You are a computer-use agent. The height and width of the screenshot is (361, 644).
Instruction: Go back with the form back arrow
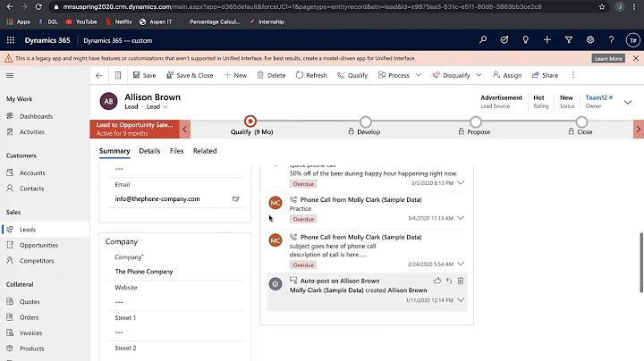pyautogui.click(x=99, y=75)
